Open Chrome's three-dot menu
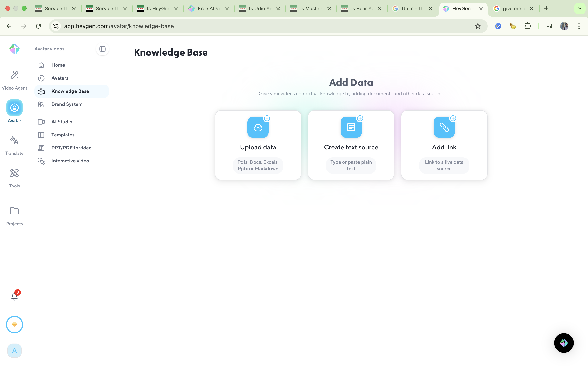Screen dimensions: 588x367 click(x=579, y=26)
